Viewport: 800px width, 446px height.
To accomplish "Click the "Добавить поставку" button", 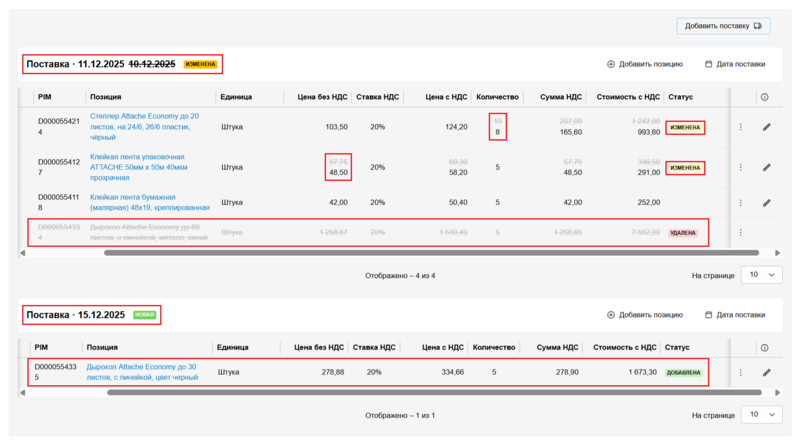I will tap(723, 26).
